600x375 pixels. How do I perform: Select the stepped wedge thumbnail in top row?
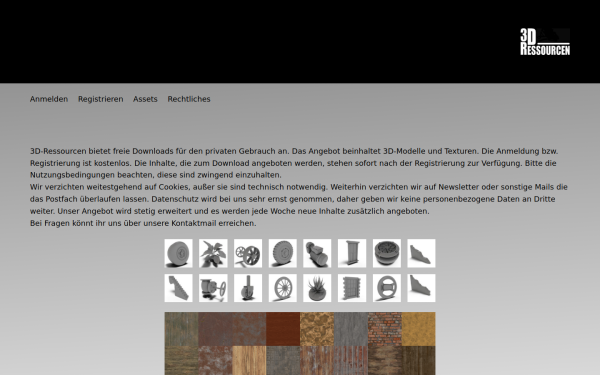[x=421, y=253]
